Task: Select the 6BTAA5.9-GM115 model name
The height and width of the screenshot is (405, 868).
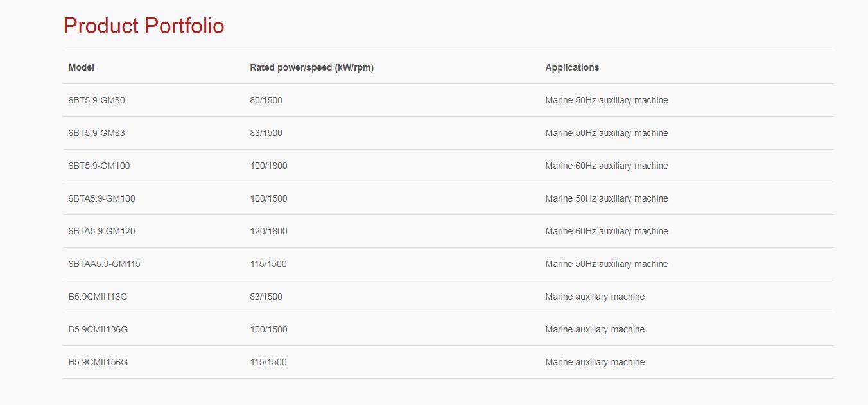Action: (x=104, y=264)
